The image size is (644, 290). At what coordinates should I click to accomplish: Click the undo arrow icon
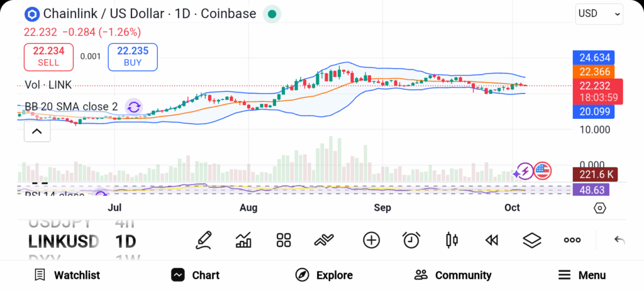tap(619, 240)
